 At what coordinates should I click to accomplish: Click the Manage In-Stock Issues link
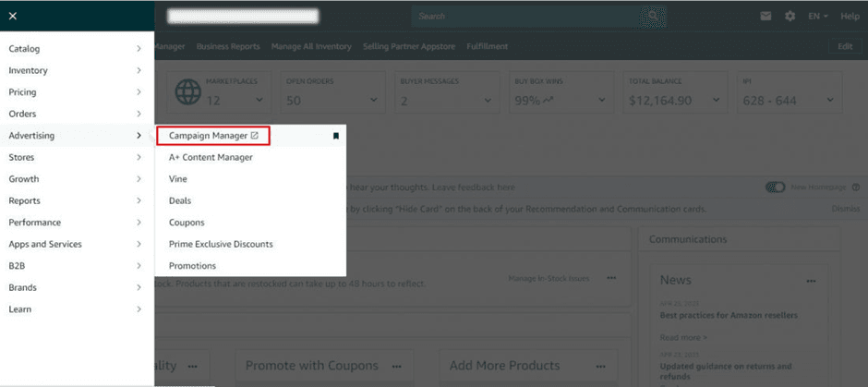tap(549, 278)
